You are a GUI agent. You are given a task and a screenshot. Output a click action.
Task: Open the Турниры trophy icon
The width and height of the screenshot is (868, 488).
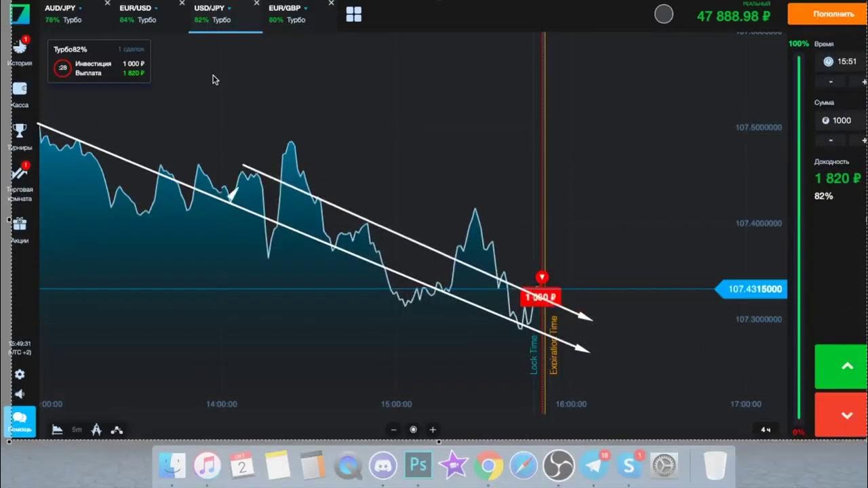[x=20, y=131]
